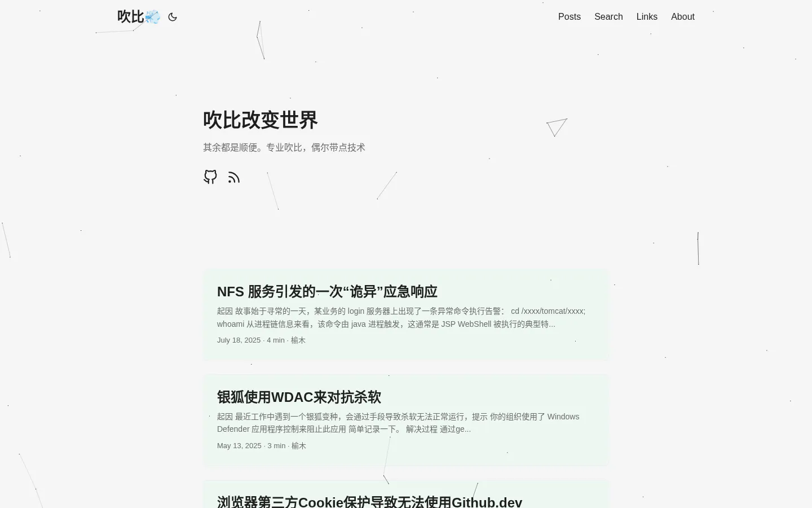Open the Search menu item
This screenshot has width=812, height=508.
pos(608,17)
